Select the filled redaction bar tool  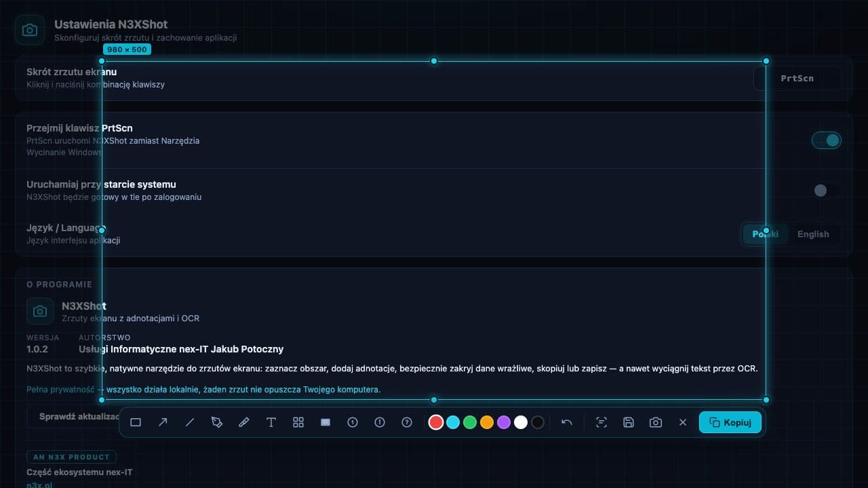pyautogui.click(x=325, y=422)
